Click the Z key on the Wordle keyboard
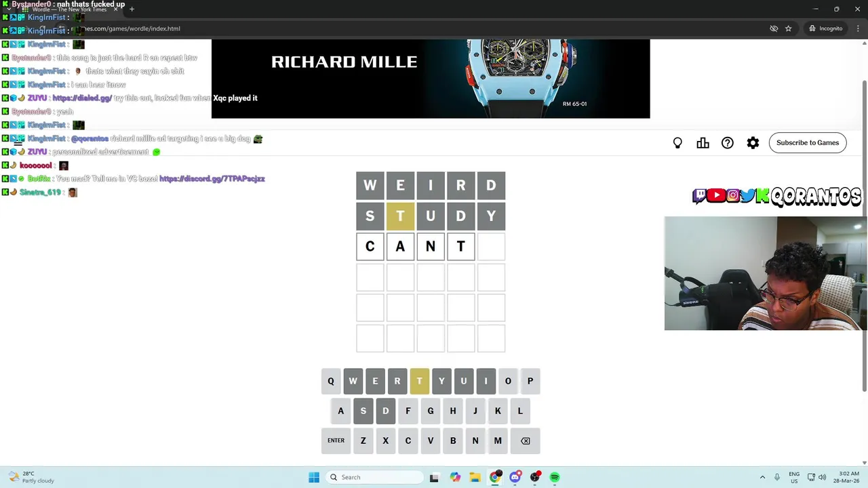 click(363, 441)
